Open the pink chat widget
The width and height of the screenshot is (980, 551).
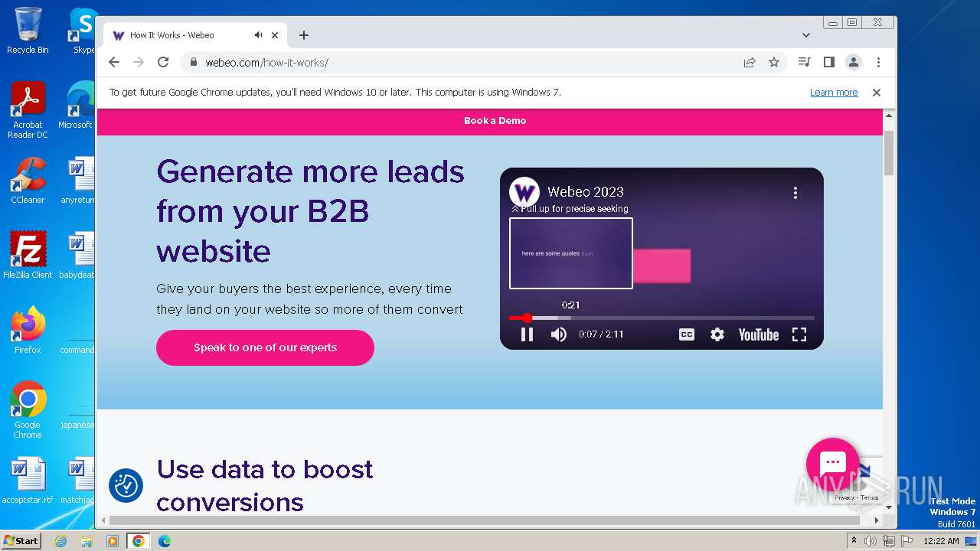pyautogui.click(x=833, y=464)
